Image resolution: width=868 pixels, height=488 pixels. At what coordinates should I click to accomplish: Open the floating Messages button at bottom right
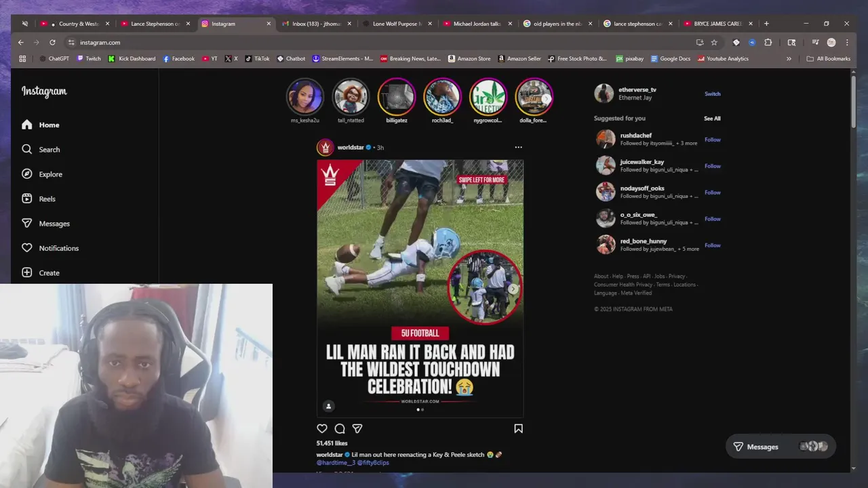coord(781,447)
